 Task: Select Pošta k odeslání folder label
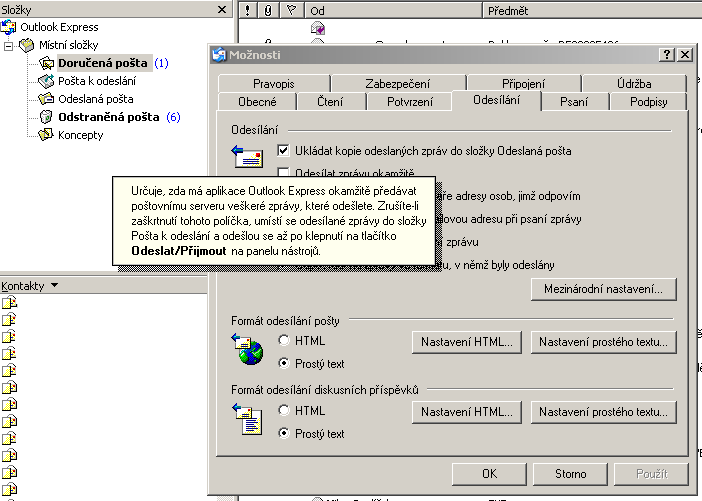(97, 81)
